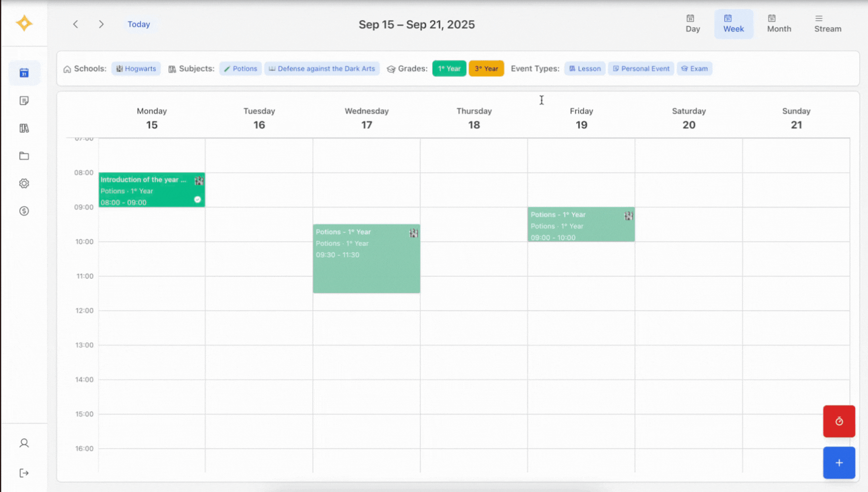
Task: Open the calendar view from the sidebar
Action: [x=24, y=73]
